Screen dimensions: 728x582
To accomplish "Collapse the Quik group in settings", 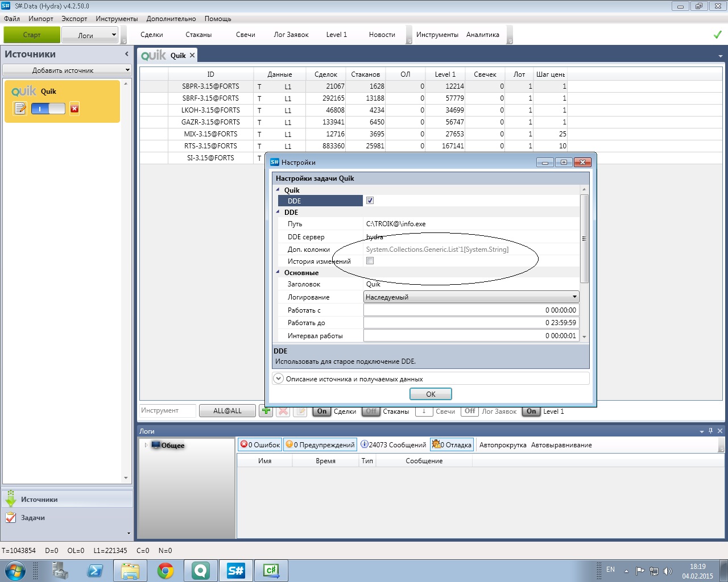I will point(278,190).
